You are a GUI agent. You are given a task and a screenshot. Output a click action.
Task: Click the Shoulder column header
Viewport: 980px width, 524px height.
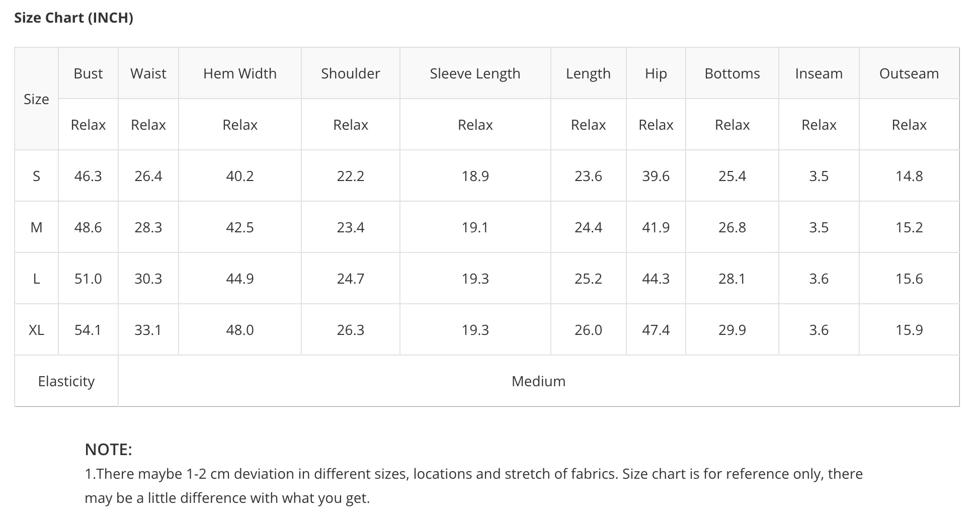coord(351,73)
